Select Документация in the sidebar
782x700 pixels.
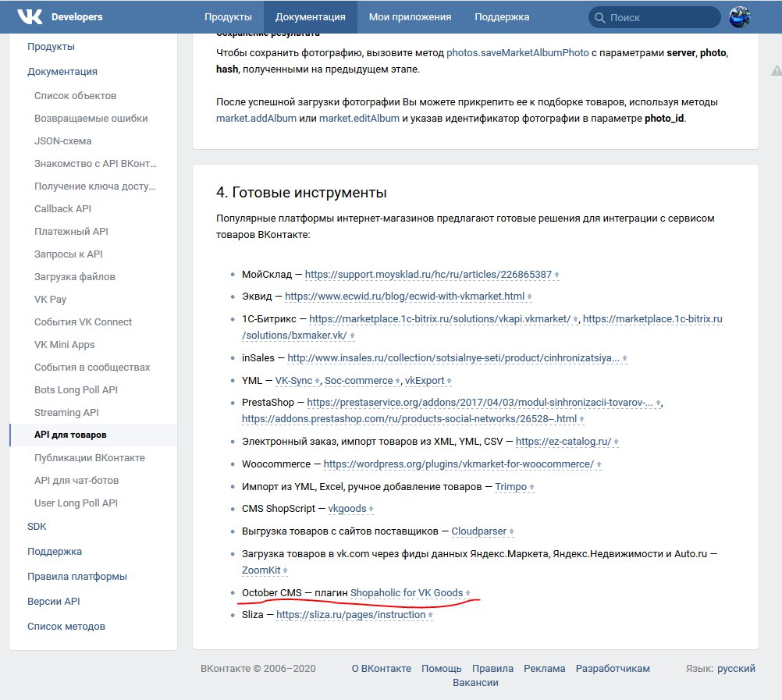pos(62,71)
